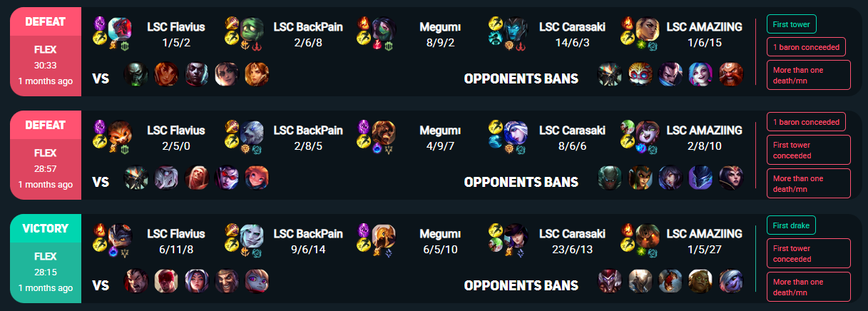Viewport: 868px width, 311px height.
Task: Open LSC AMAZIING's profile in the first match
Action: click(x=704, y=27)
